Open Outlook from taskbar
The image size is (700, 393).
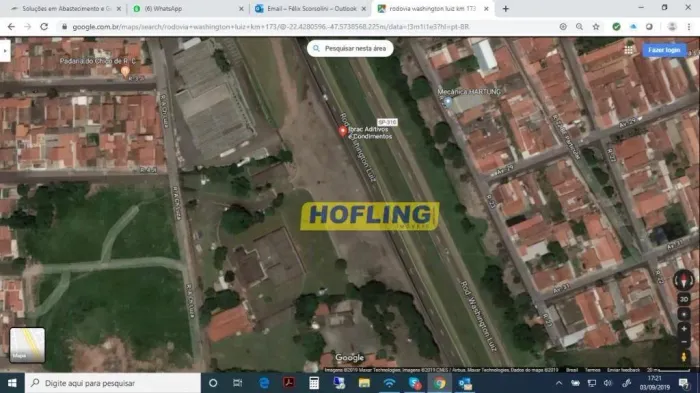[465, 383]
